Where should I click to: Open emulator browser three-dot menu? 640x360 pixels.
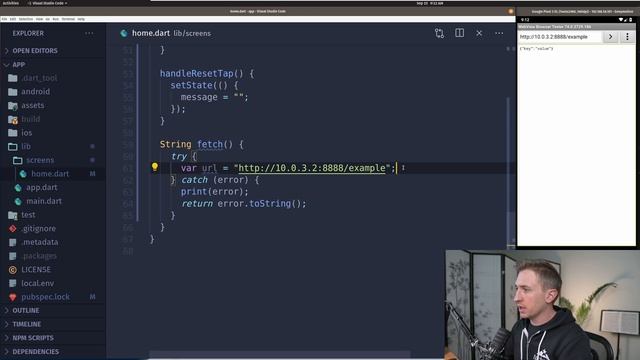click(627, 37)
